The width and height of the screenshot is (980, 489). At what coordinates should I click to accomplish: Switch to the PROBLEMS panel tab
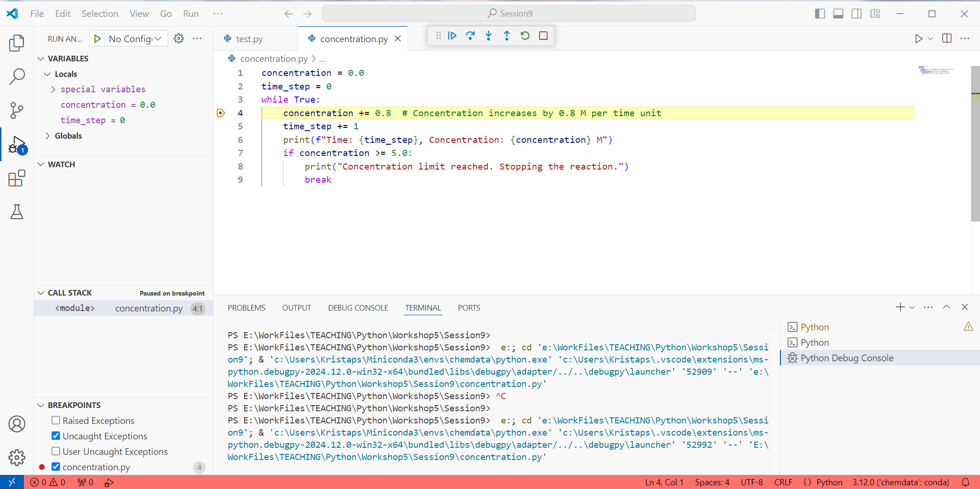[246, 308]
